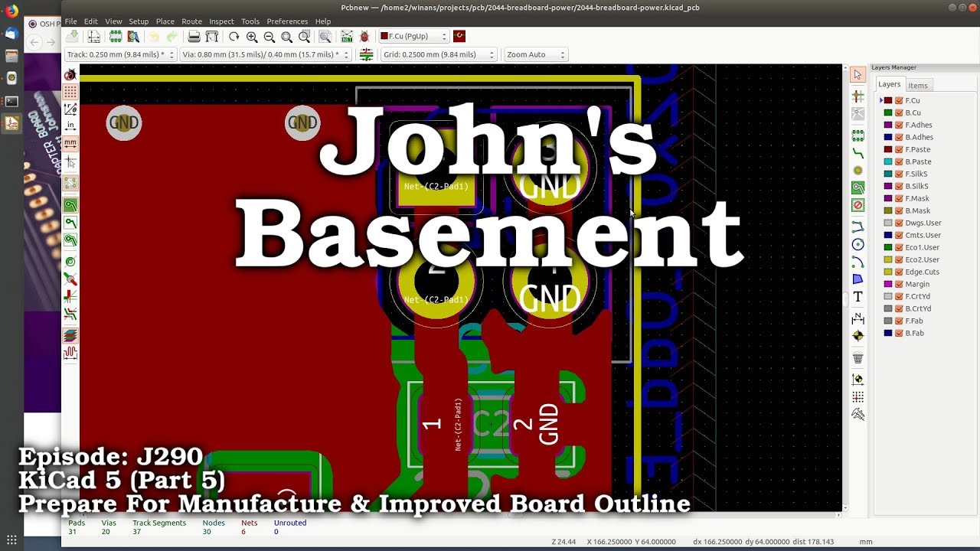Switch to the Items tab
Screen dimensions: 980x551
(918, 86)
